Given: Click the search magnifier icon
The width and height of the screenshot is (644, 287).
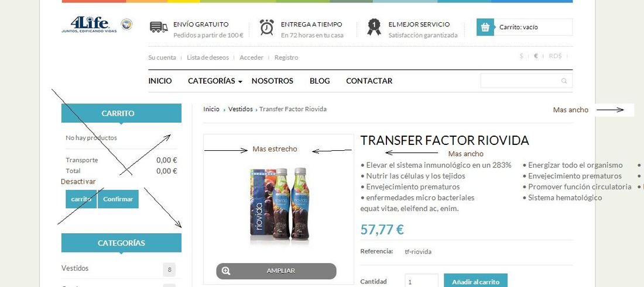Looking at the screenshot, I should (564, 81).
